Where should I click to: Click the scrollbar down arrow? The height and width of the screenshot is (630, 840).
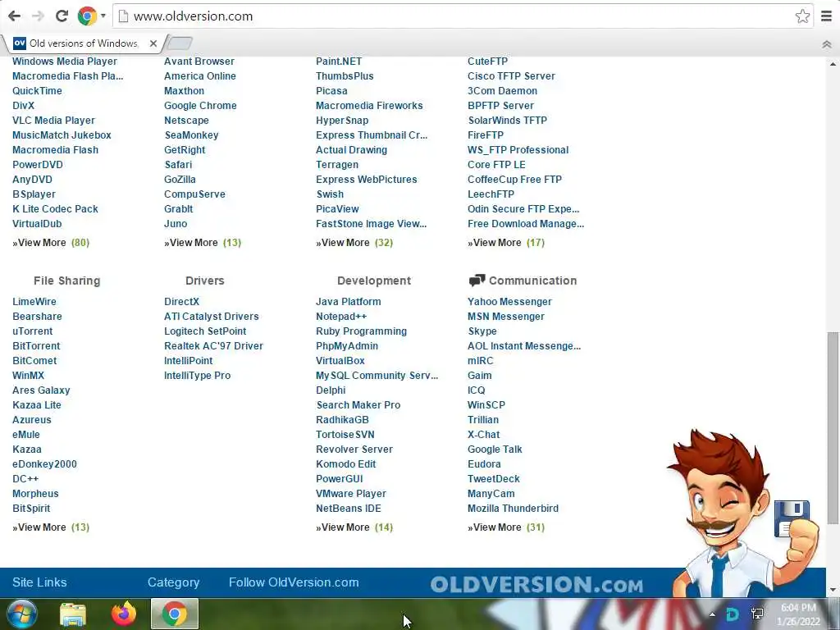point(833,590)
